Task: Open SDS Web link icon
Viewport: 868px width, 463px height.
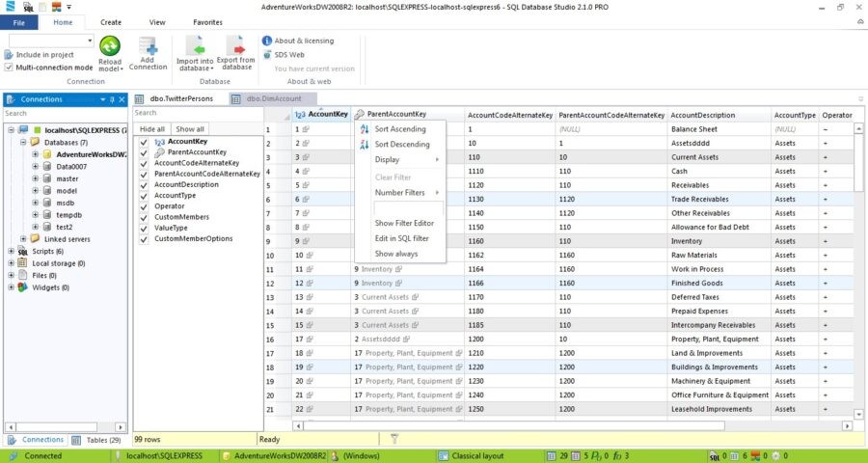Action: tap(267, 54)
